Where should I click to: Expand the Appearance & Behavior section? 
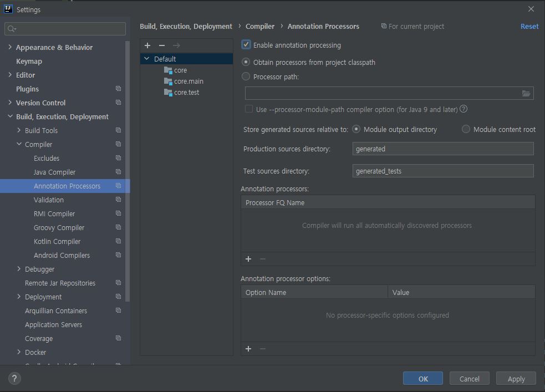pyautogui.click(x=10, y=47)
